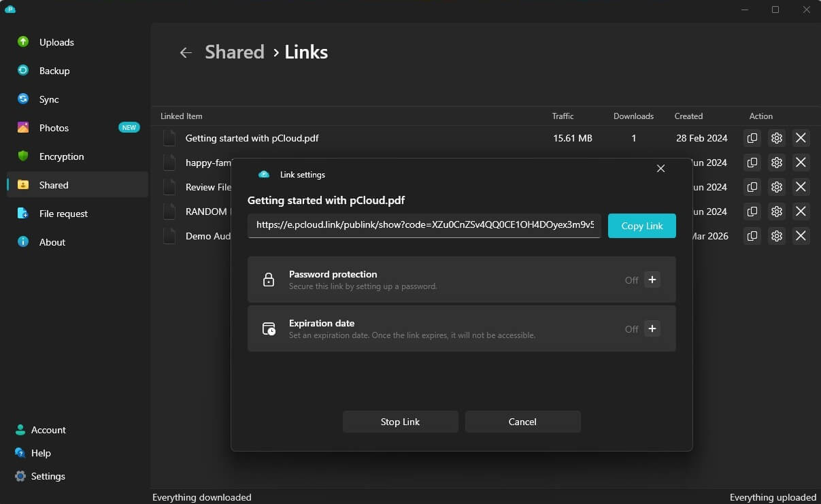Open the Uploads section
821x504 pixels.
56,42
